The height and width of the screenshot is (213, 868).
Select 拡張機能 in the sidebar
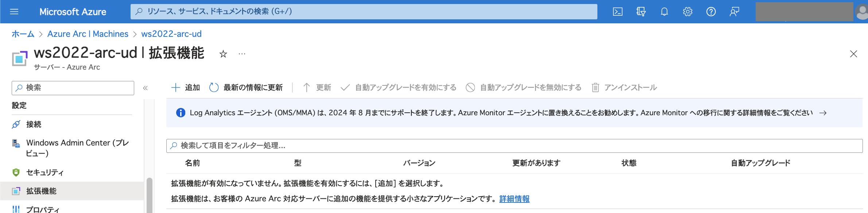pos(72,191)
